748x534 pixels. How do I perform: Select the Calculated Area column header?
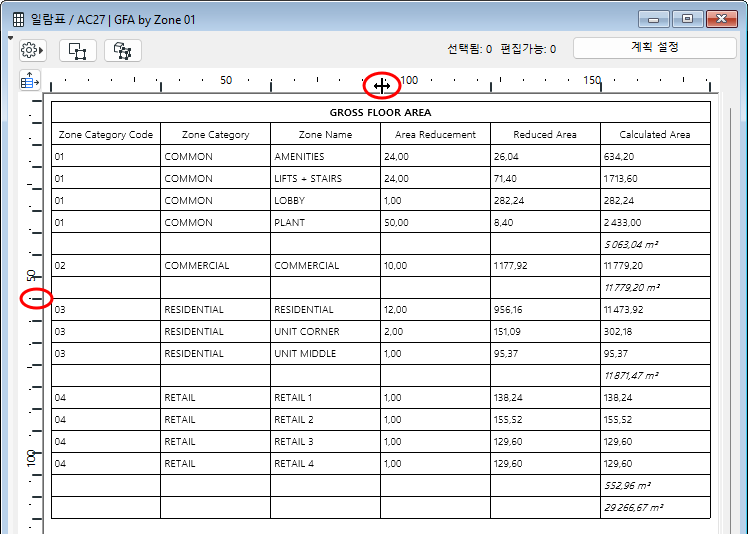point(655,134)
